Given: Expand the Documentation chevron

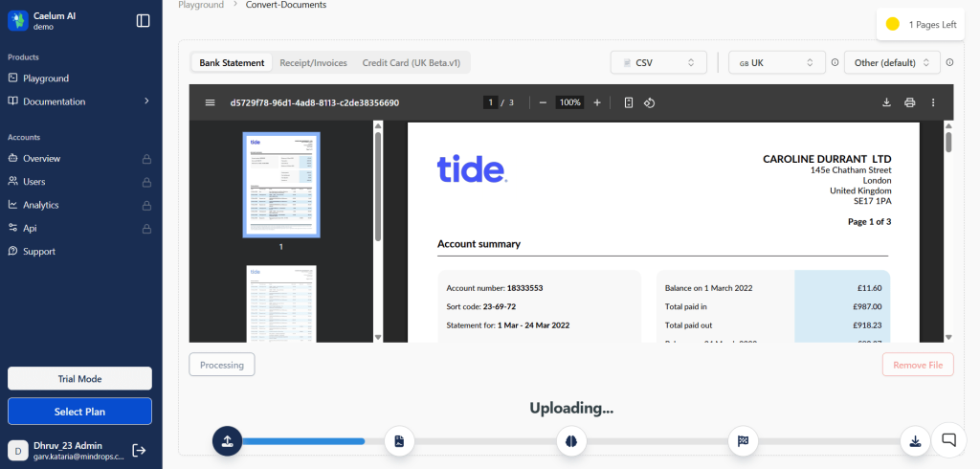Looking at the screenshot, I should 146,100.
